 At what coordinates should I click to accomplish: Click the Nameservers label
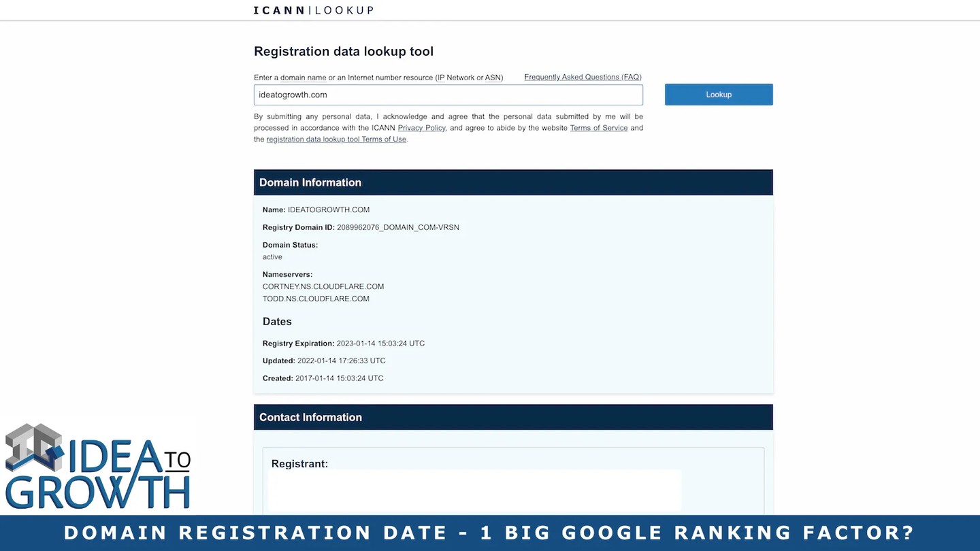point(288,275)
